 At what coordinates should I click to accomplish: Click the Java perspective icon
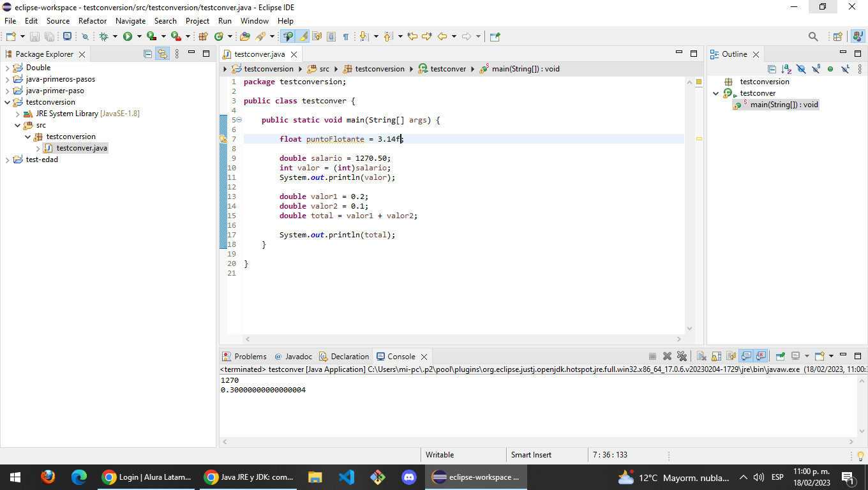point(858,36)
